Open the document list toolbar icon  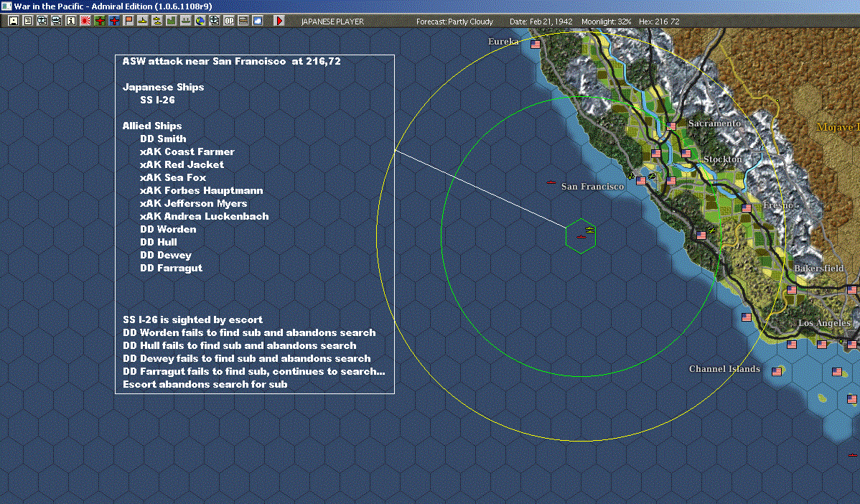click(28, 21)
